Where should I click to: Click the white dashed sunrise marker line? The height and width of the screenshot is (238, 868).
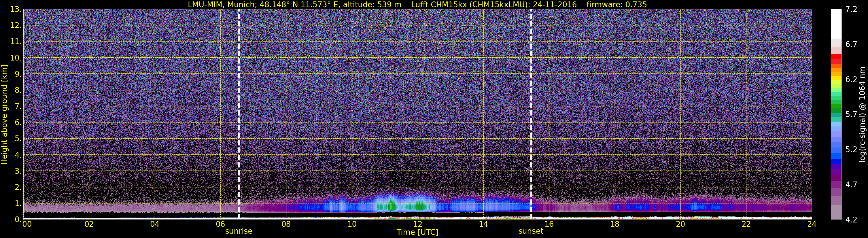pos(239,114)
